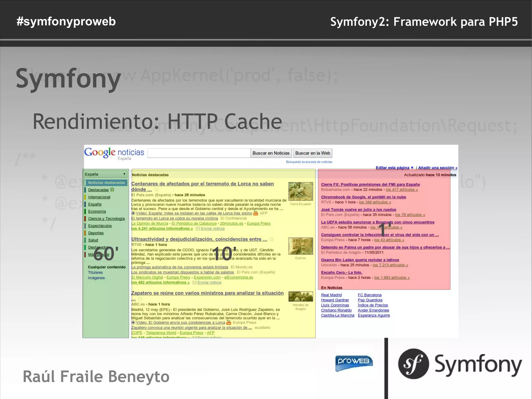532x399 pixels.
Task: Click the Buscar en Noticias button
Action: tap(271, 153)
